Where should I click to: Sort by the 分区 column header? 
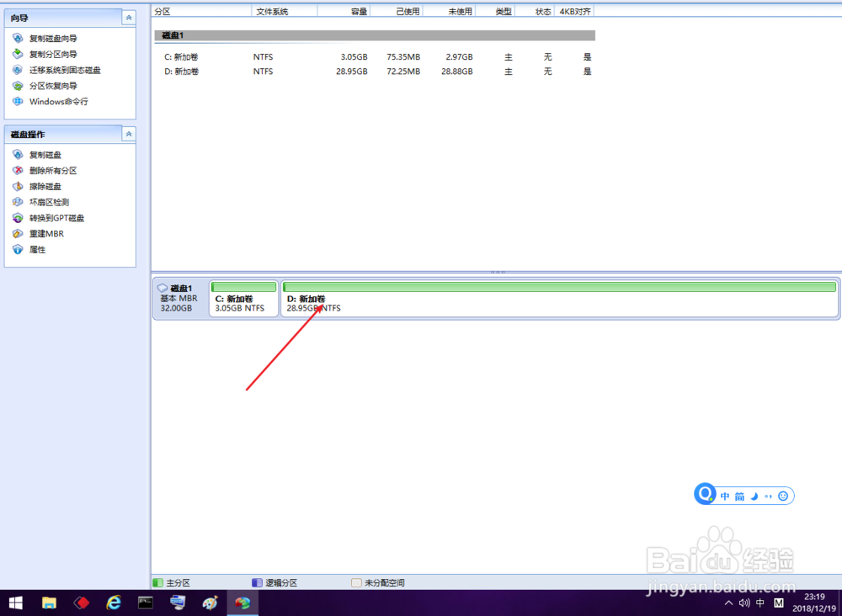[201, 11]
